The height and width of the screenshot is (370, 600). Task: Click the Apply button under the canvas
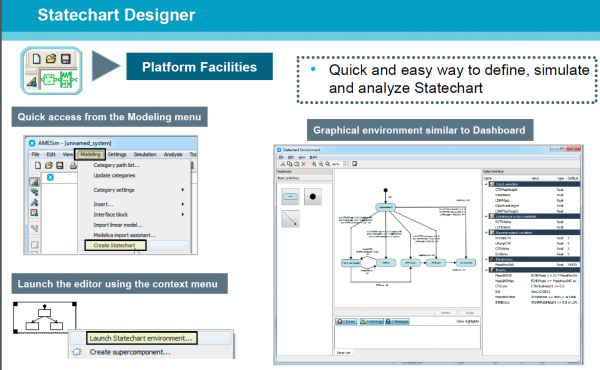[x=470, y=313]
